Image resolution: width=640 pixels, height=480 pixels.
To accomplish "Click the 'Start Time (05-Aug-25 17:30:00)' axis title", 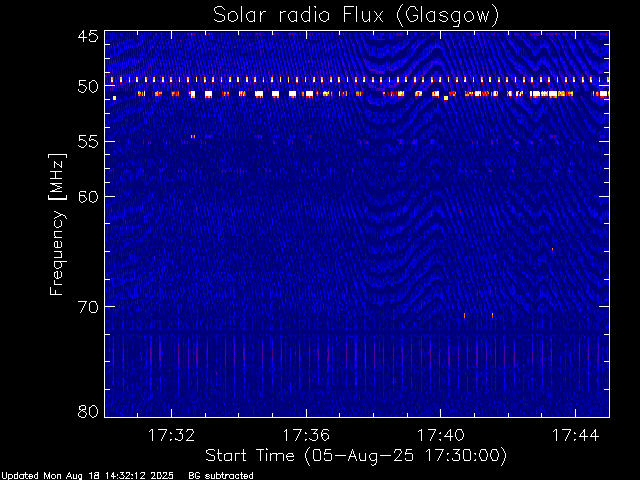I will pos(356,456).
